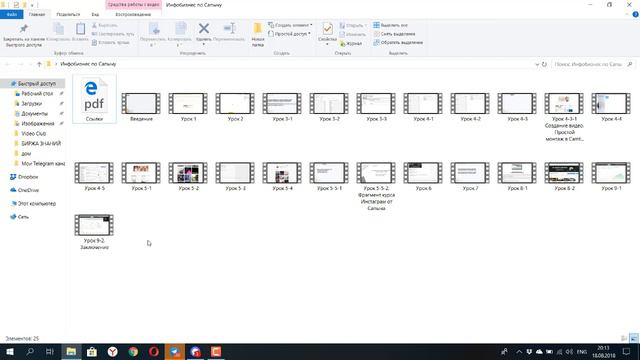The height and width of the screenshot is (360, 640).
Task: Select the Урок 6 video thumbnail
Action: coord(423,173)
